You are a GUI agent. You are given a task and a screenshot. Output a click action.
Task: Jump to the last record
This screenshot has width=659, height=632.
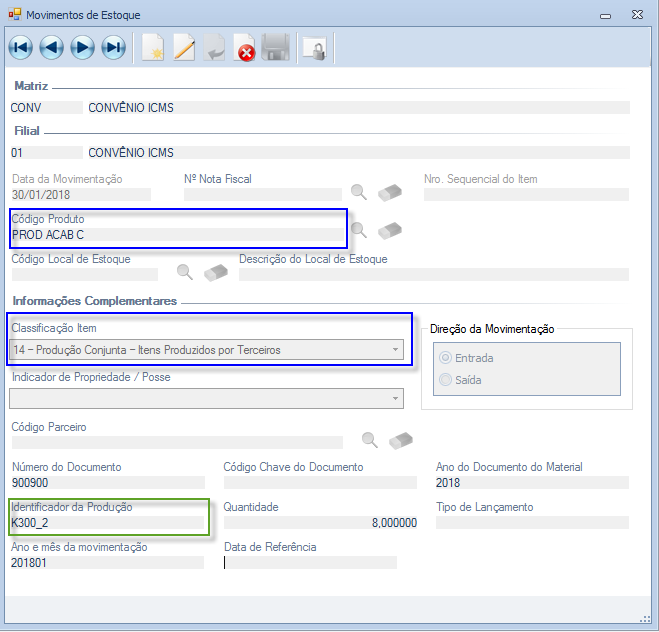click(113, 47)
